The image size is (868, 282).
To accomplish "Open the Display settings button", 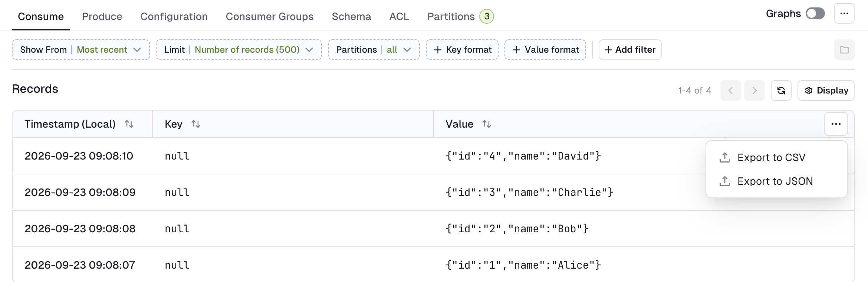I will point(826,91).
